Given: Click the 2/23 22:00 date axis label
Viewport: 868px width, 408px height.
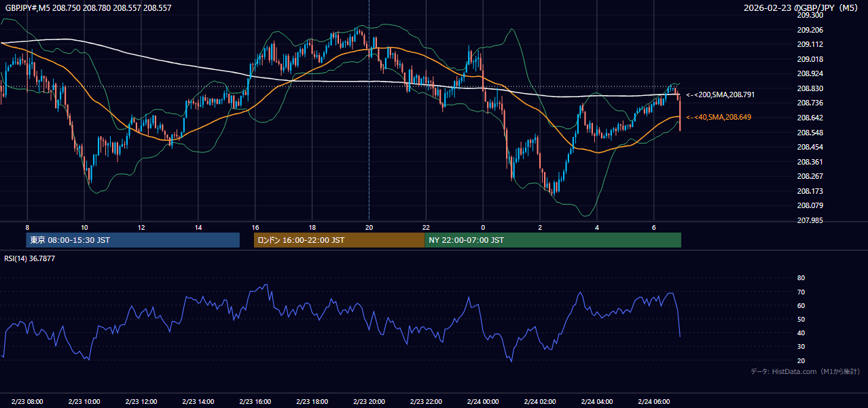Looking at the screenshot, I should (427, 402).
